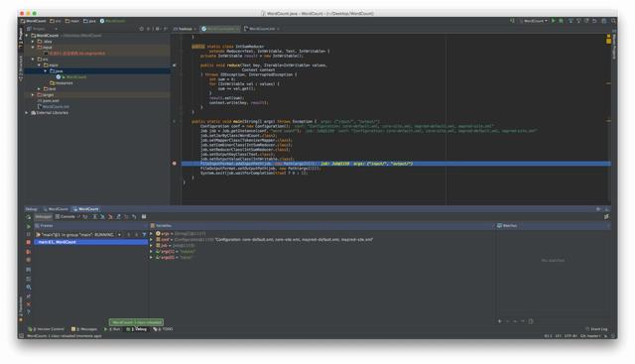Select the first WordCount debug session tab
Viewport: 635px width, 364px height.
pos(56,209)
